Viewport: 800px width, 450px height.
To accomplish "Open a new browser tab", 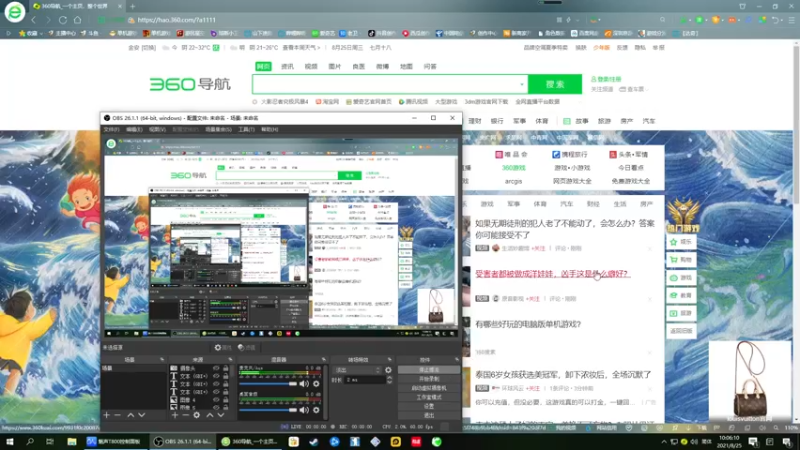I will (133, 6).
